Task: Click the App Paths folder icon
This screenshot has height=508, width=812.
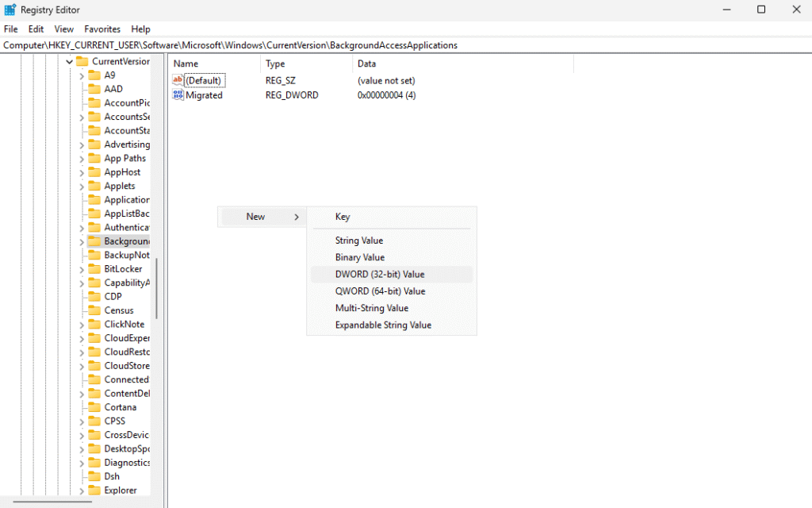Action: [94, 158]
